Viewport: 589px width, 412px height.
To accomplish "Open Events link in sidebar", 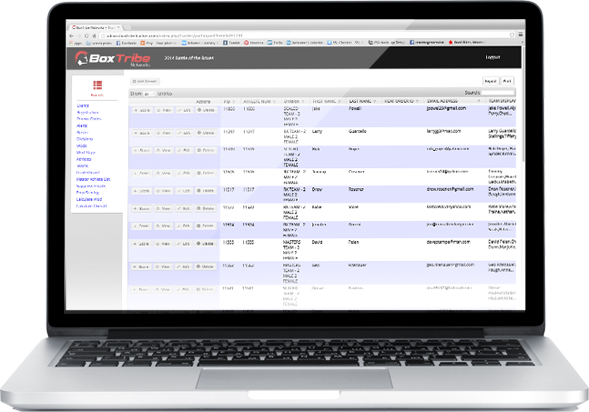I will pyautogui.click(x=83, y=106).
